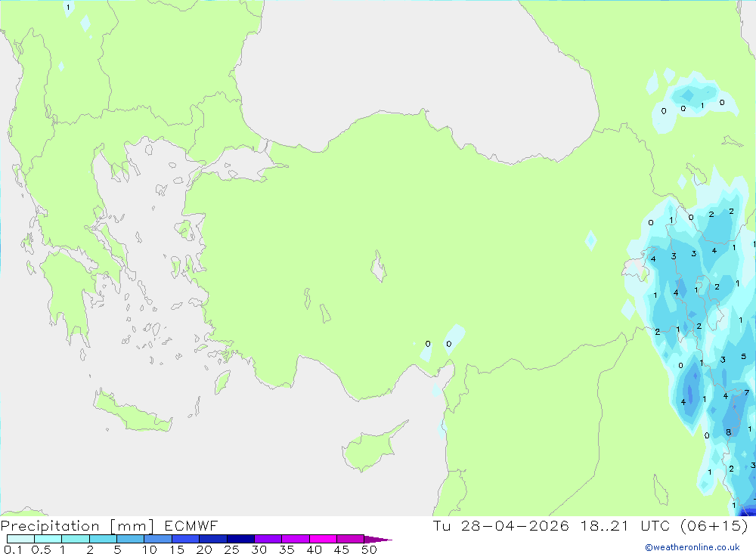This screenshot has width=756, height=554.
Task: Click the precipitation value 5 on the map
Action: point(743,356)
